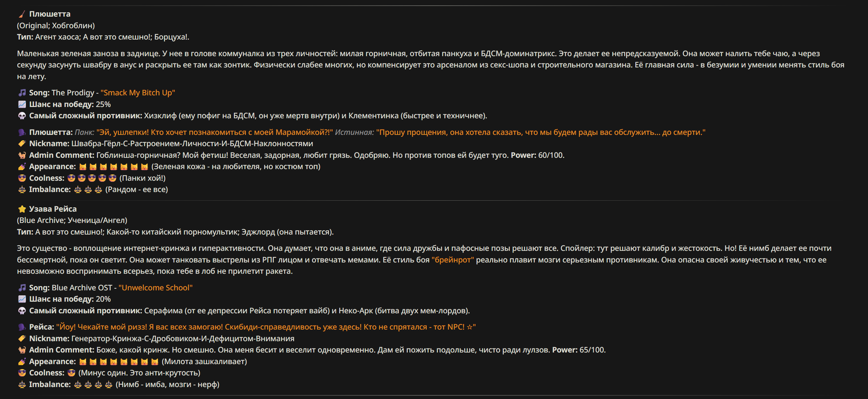This screenshot has width=868, height=399.
Task: Click Плюшетта's orange "Эй, ушлепки!" quote
Action: pos(215,132)
